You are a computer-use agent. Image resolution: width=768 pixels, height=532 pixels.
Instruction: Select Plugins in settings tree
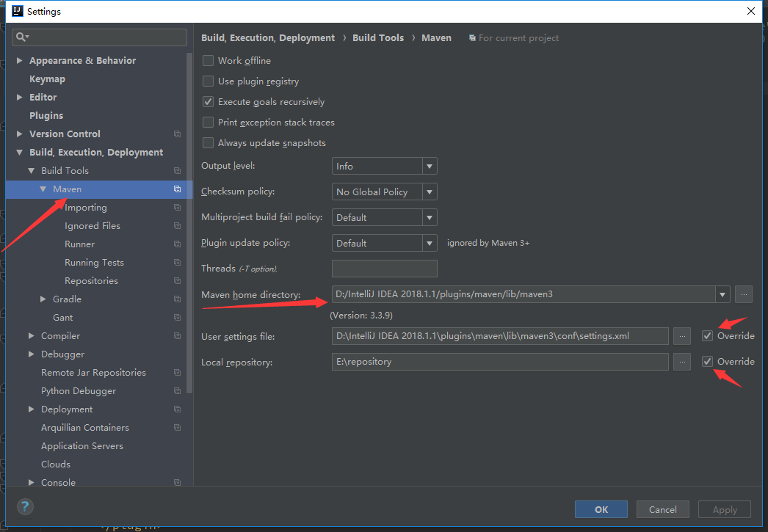pyautogui.click(x=46, y=115)
